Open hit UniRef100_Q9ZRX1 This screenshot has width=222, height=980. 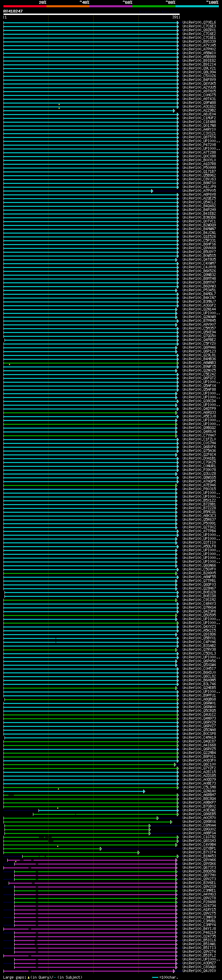(199, 30)
